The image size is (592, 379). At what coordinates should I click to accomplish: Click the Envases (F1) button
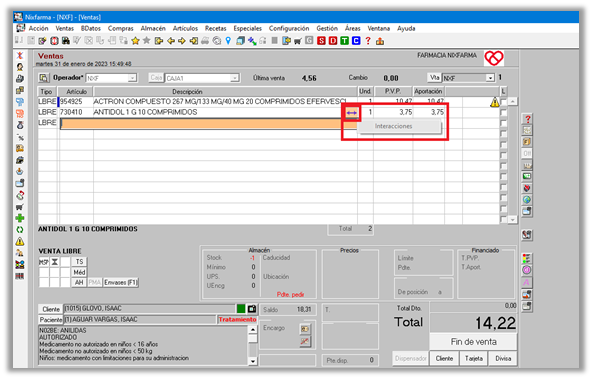point(121,282)
